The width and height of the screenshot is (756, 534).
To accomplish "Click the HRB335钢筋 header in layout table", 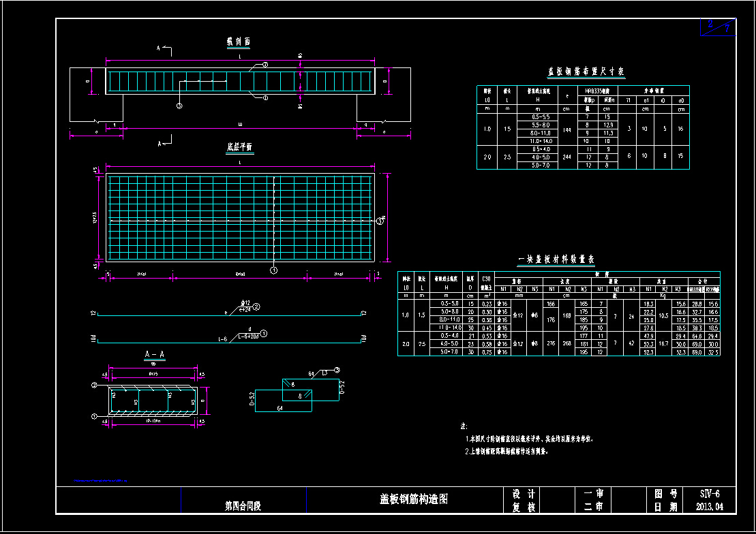I will pyautogui.click(x=597, y=91).
